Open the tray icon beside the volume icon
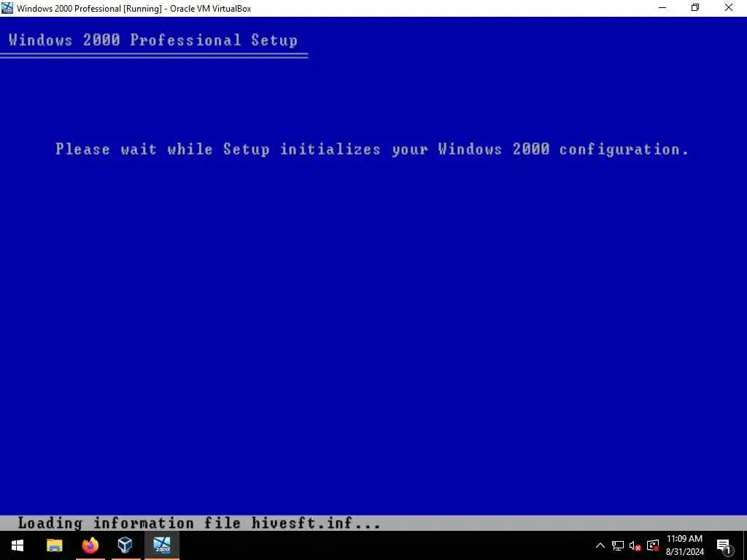The image size is (747, 560). pyautogui.click(x=653, y=545)
